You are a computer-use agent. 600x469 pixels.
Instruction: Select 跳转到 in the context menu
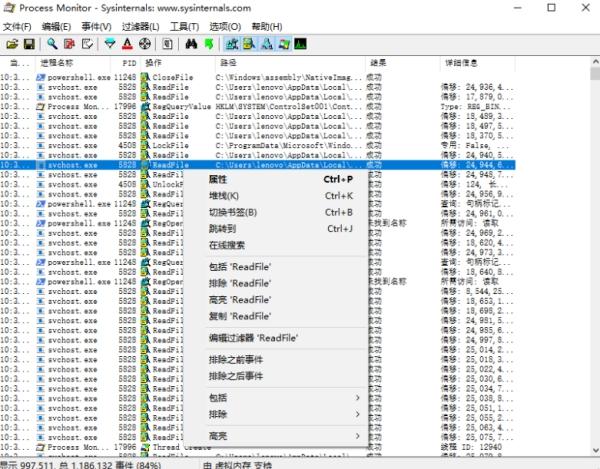276,229
